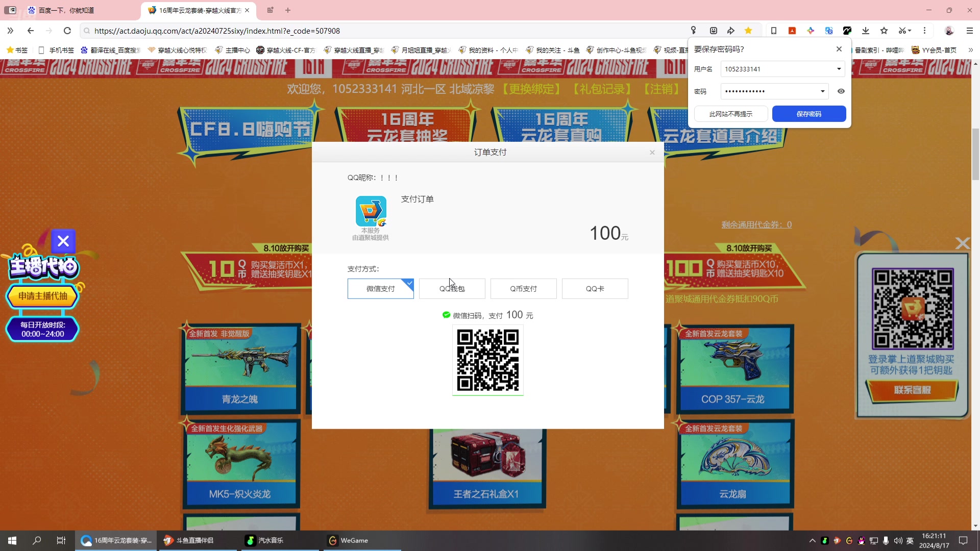Open the volume speaker tray icon
Image resolution: width=980 pixels, height=551 pixels.
898,541
